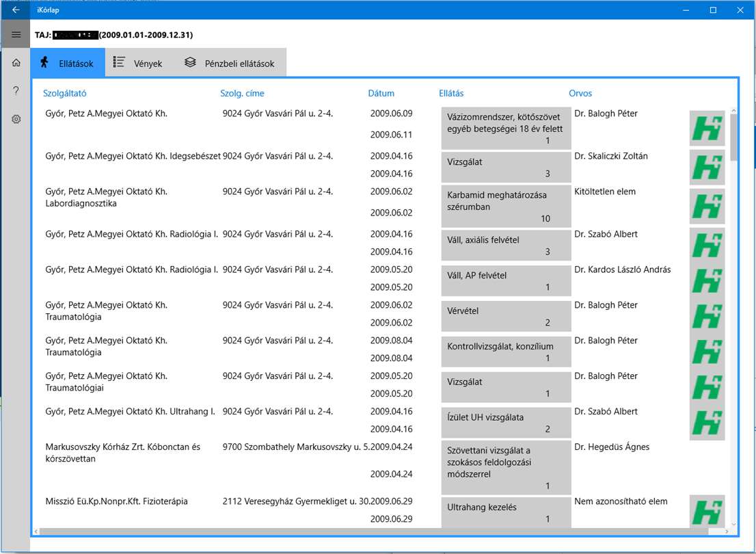Click the Szolg. címe column header
Image resolution: width=756 pixels, height=554 pixels.
242,93
